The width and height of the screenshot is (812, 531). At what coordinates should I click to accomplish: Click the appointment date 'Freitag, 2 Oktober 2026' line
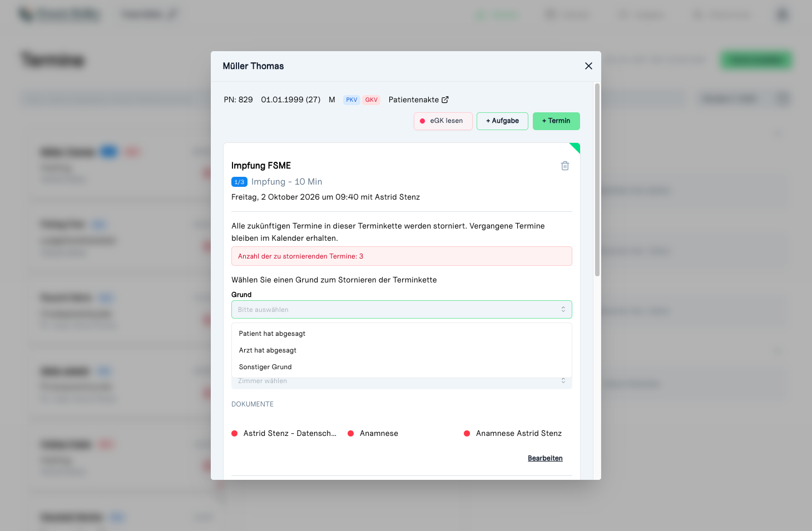[x=325, y=197]
